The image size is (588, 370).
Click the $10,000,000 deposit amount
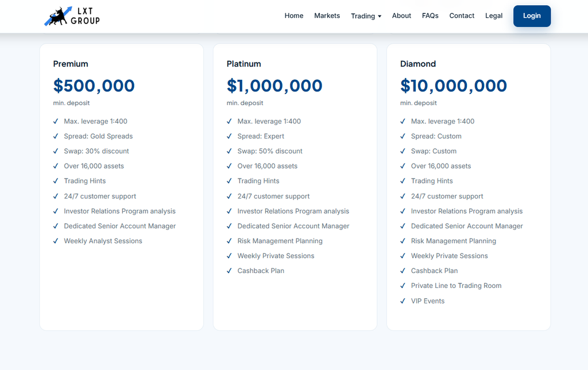coord(454,85)
